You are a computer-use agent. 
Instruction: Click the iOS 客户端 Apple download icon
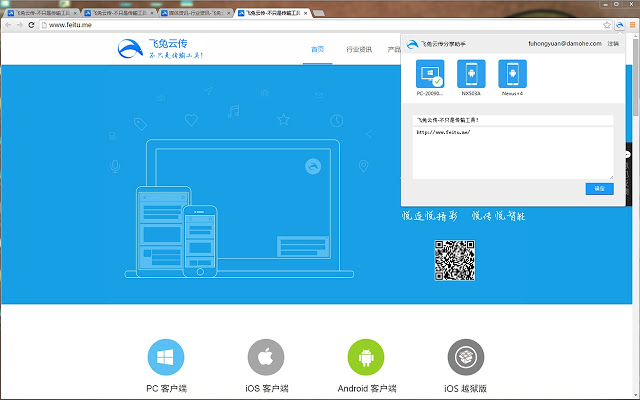[x=266, y=357]
